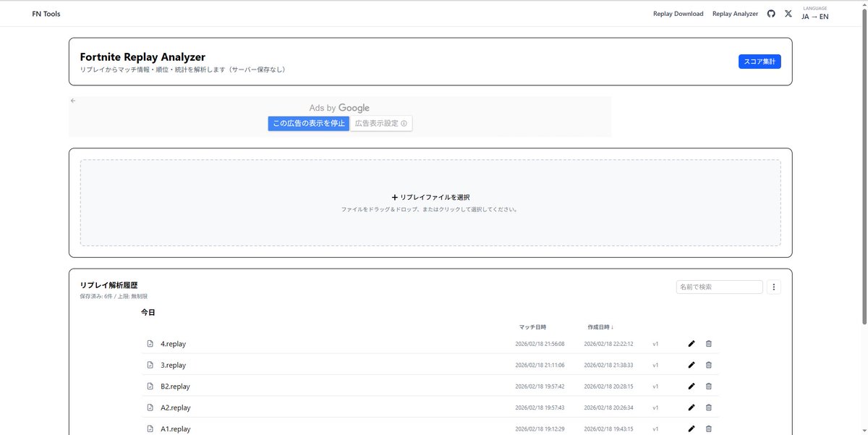Screen dimensions: 868x435
Task: Click the ad back arrow icon
Action: [x=73, y=101]
